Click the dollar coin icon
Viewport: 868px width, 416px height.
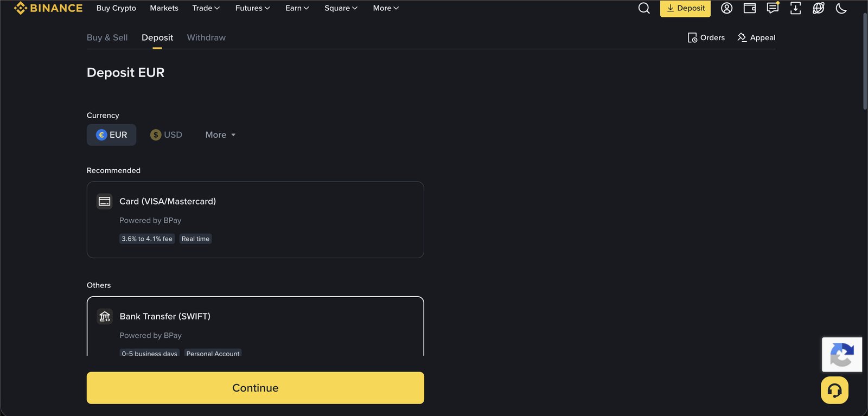156,135
